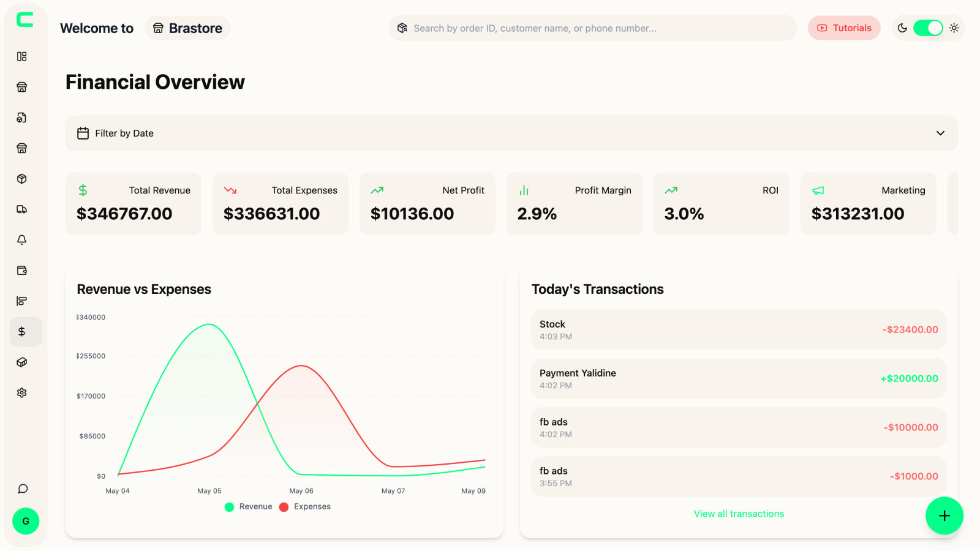The width and height of the screenshot is (980, 551).
Task: Open the wallet section in the sidebar
Action: point(22,270)
